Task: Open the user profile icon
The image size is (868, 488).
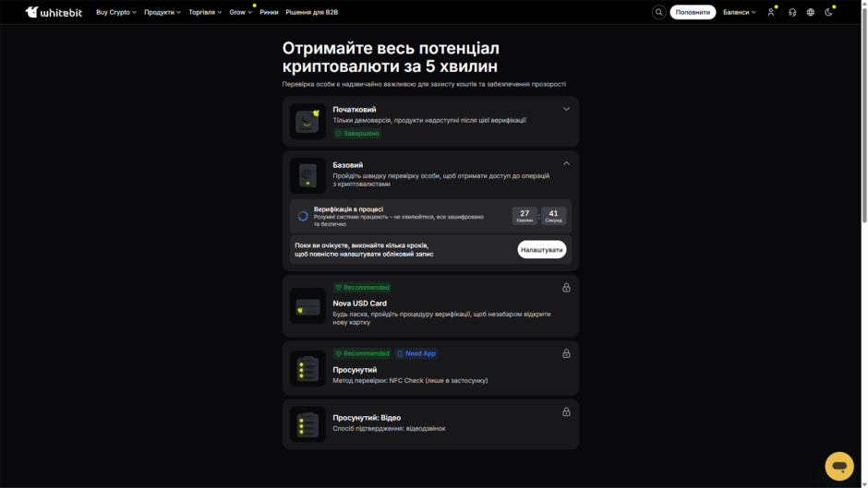Action: 770,12
